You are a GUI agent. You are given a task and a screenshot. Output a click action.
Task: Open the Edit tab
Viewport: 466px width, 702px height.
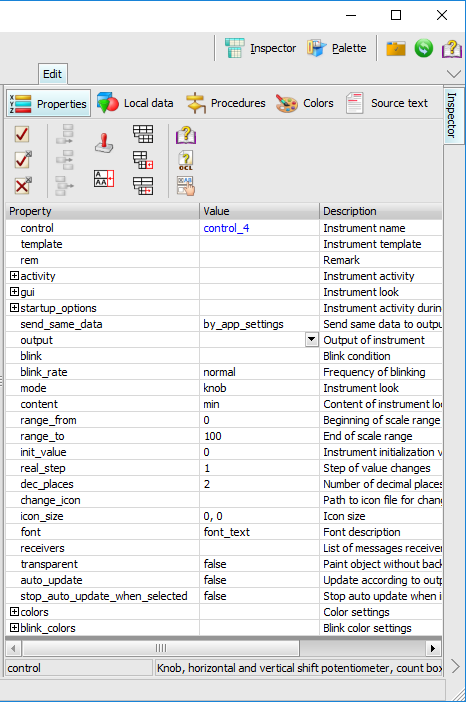point(52,74)
